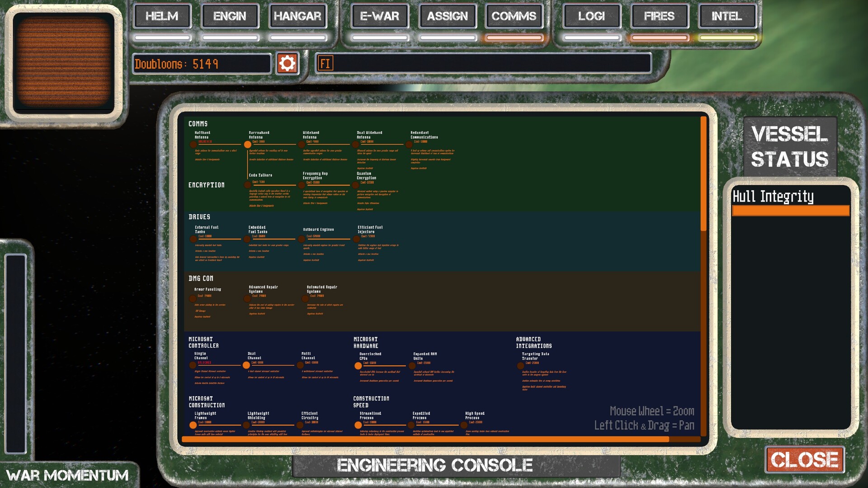Click the Armor Paneling upgrade node
Screen dimensions: 868x488
click(193, 298)
